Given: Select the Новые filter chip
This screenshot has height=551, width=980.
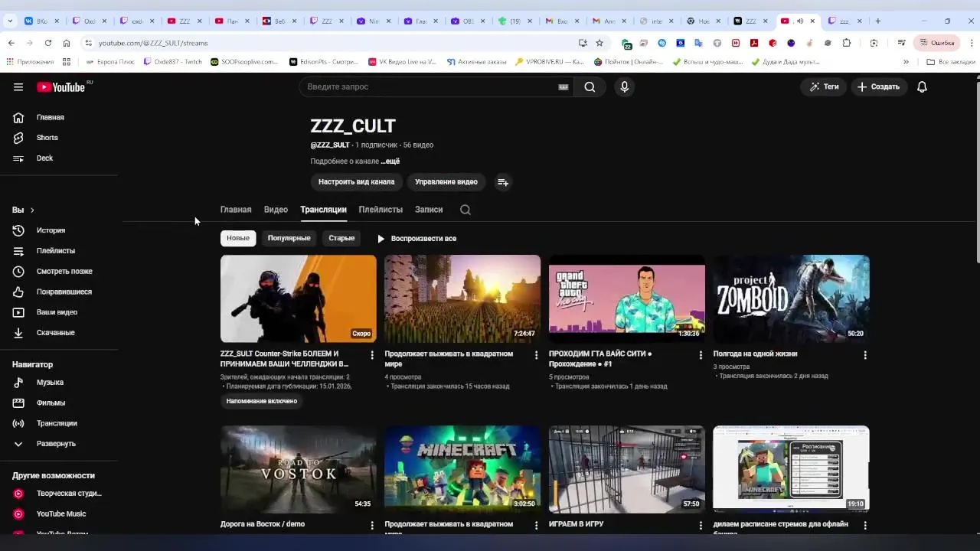Looking at the screenshot, I should point(238,239).
